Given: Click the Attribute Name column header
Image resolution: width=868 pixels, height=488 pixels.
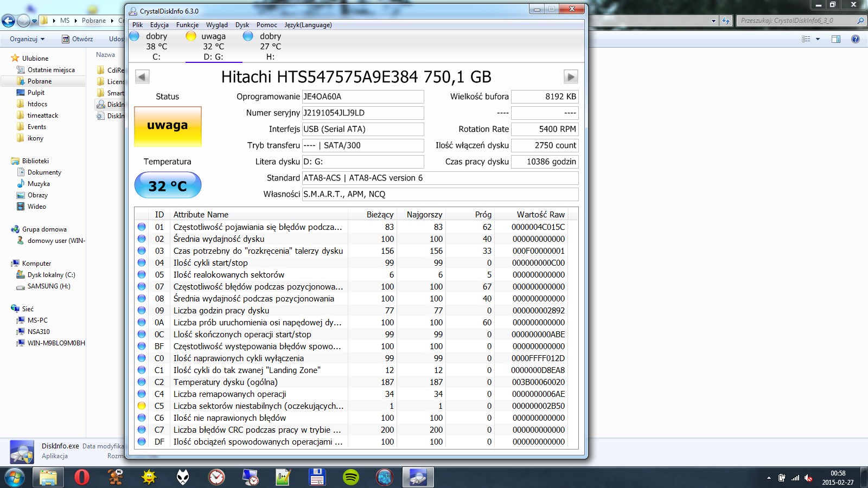Looking at the screenshot, I should click(x=259, y=215).
